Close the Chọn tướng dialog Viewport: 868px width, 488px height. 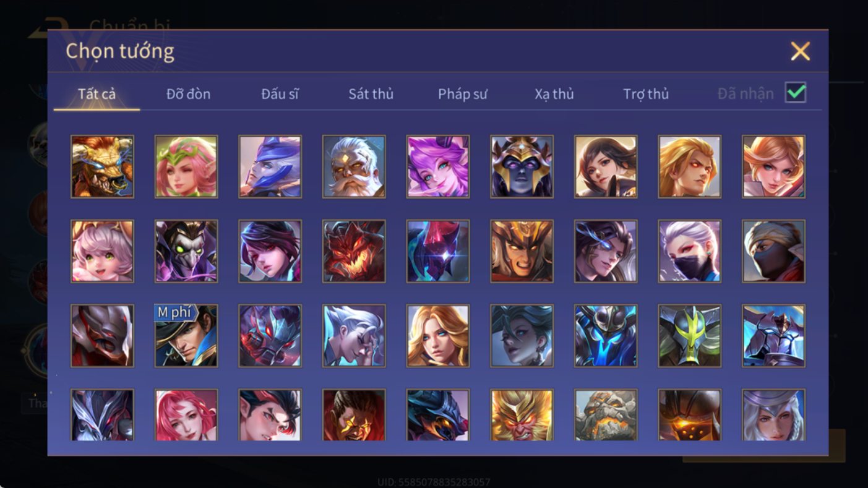pos(800,51)
